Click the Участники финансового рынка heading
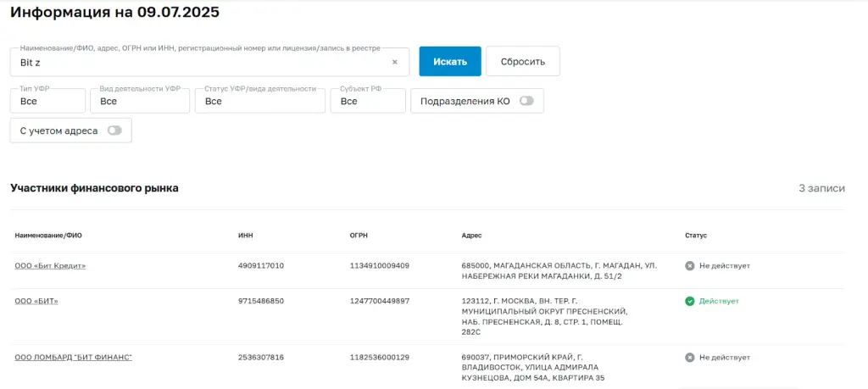This screenshot has height=389, width=868. tap(95, 188)
